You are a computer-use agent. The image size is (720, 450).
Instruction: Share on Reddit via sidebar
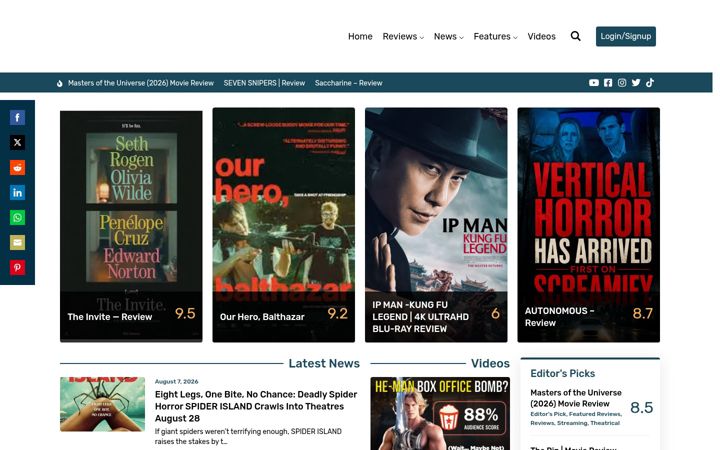coord(17,168)
